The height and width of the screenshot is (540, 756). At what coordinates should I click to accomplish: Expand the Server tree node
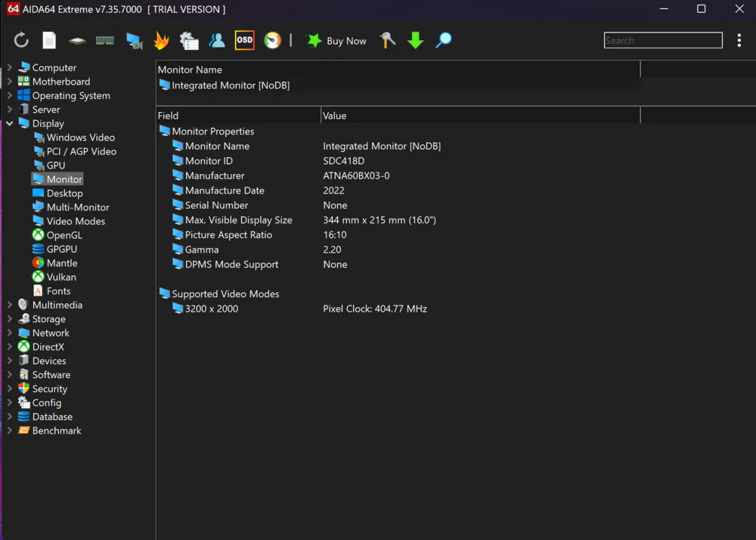[x=10, y=110]
